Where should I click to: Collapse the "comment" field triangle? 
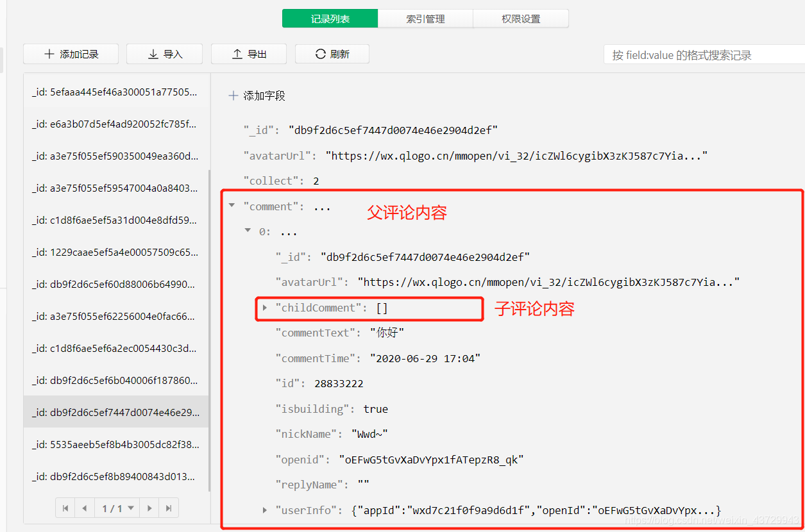[x=232, y=206]
